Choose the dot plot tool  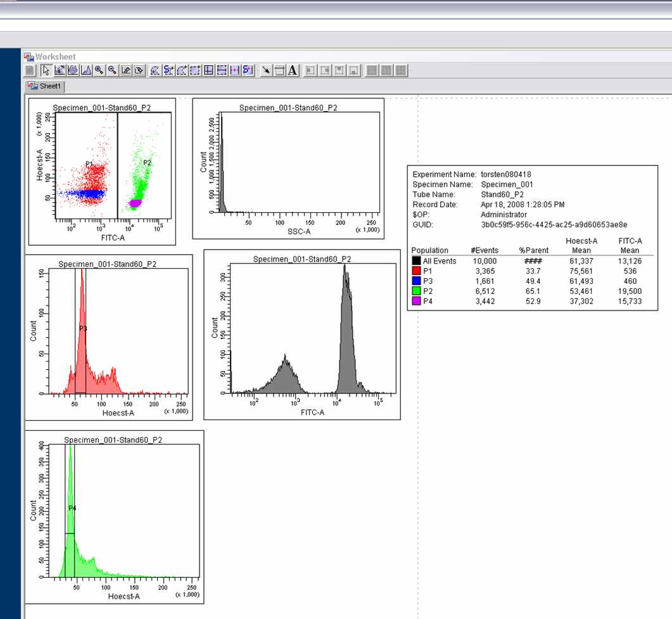pyautogui.click(x=60, y=70)
